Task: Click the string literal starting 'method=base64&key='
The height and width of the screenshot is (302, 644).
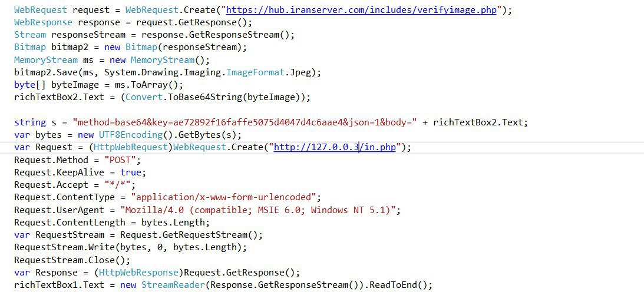Action: coord(245,122)
